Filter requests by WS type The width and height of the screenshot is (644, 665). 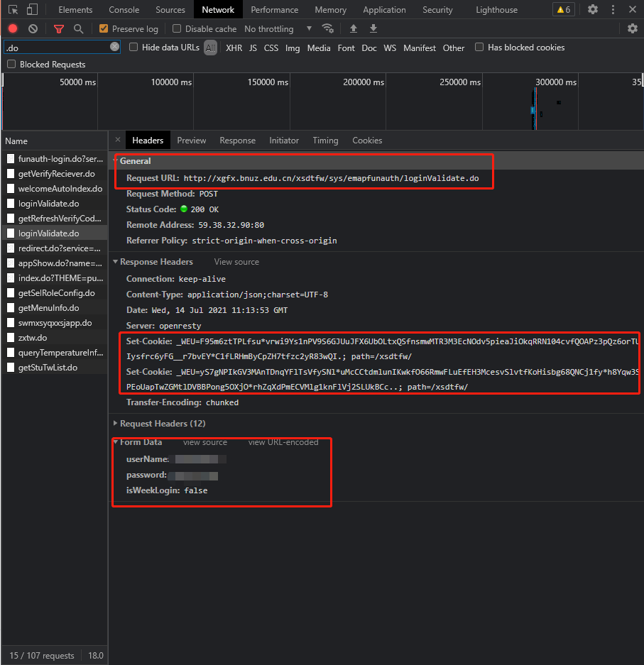(390, 48)
